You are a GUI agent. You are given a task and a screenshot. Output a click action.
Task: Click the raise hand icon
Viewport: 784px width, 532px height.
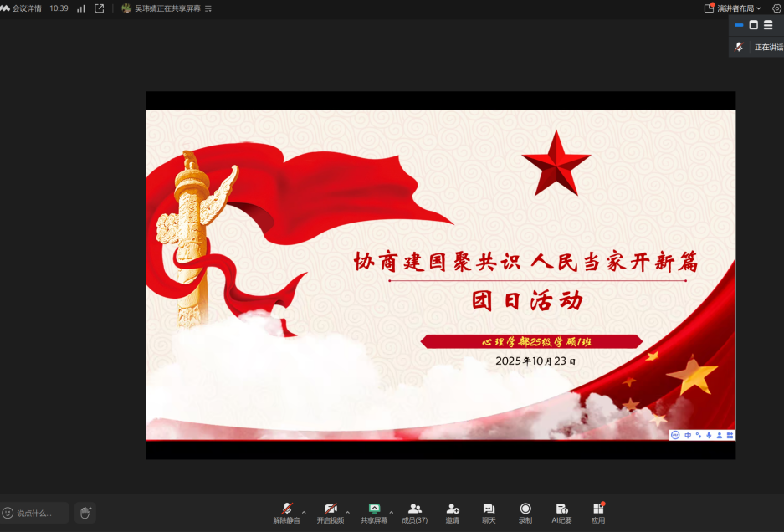click(85, 513)
